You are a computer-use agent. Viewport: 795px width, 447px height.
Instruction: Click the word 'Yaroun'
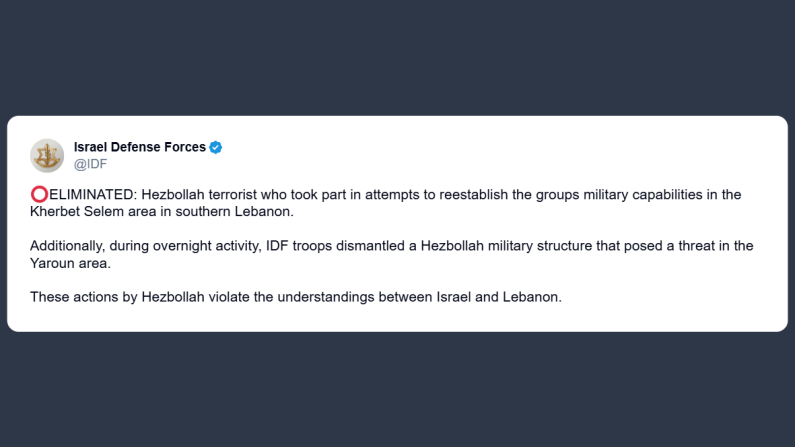[x=52, y=262]
